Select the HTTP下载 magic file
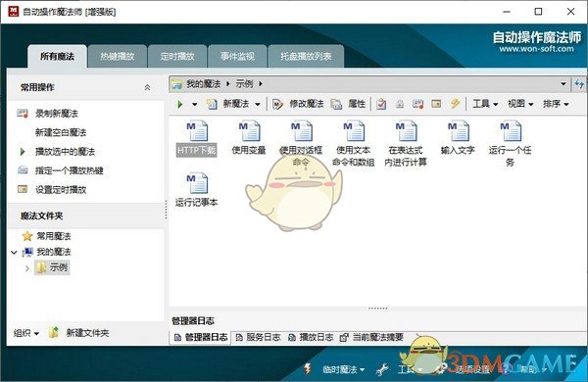The height and width of the screenshot is (382, 588). (197, 139)
